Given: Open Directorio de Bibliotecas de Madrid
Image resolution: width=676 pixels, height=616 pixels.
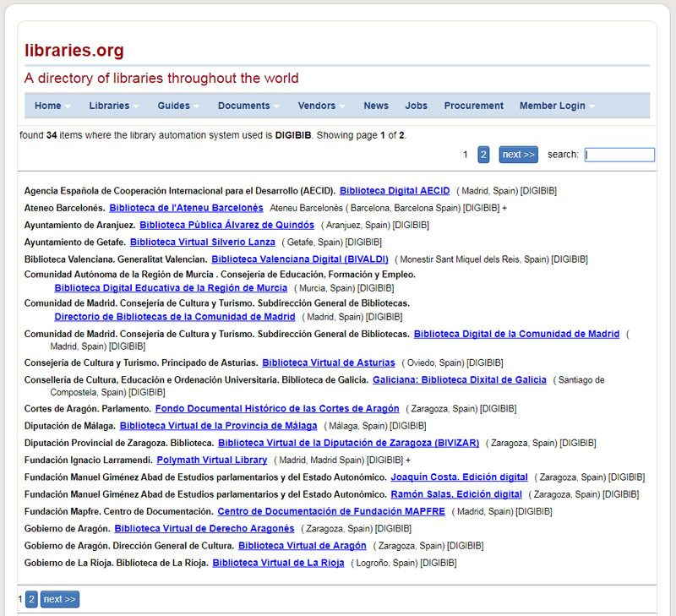Looking at the screenshot, I should (x=175, y=317).
